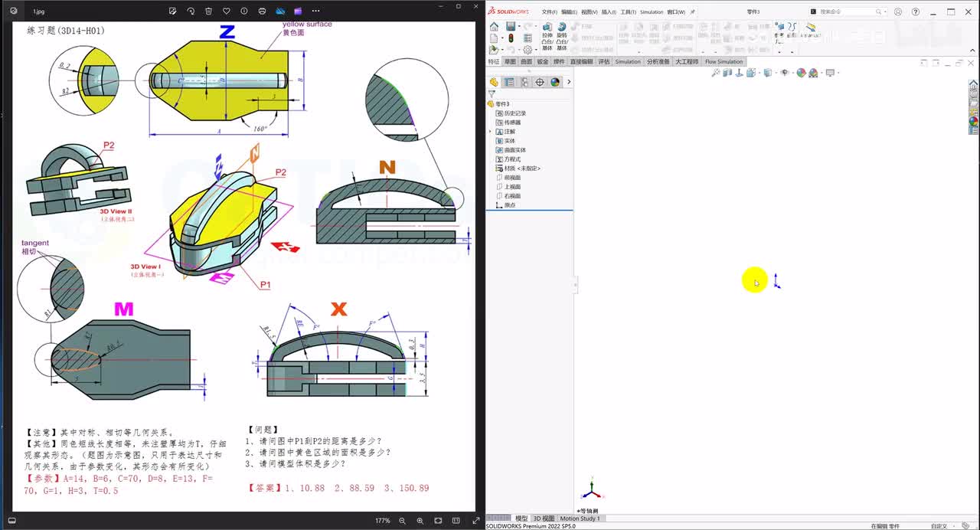Viewport: 980px width, 530px height.
Task: Select 材质 <未指定> in the feature tree
Action: pos(518,168)
